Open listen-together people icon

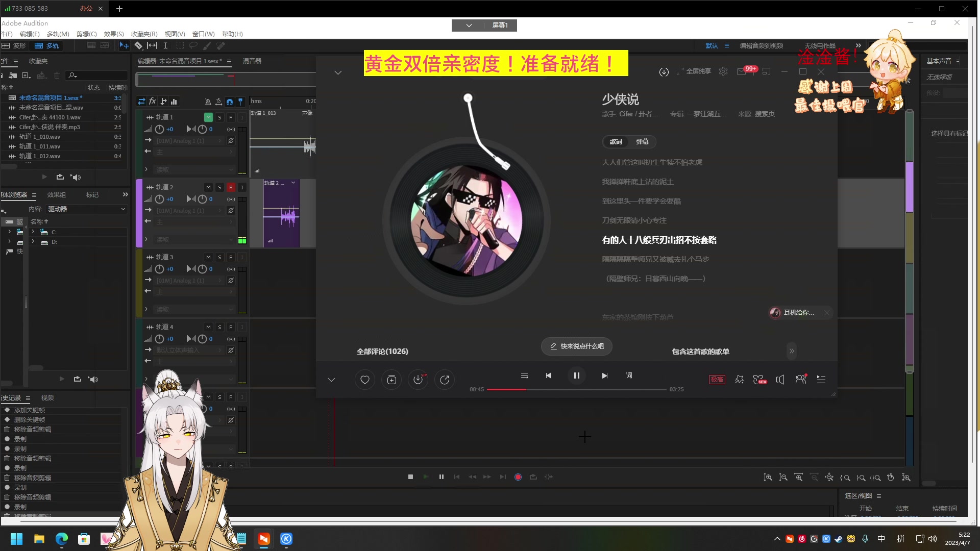pyautogui.click(x=801, y=380)
